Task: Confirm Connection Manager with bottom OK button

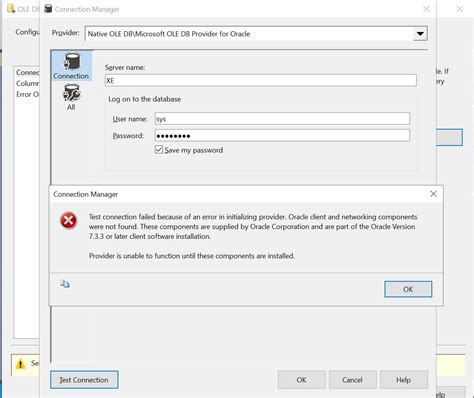Action: [301, 380]
